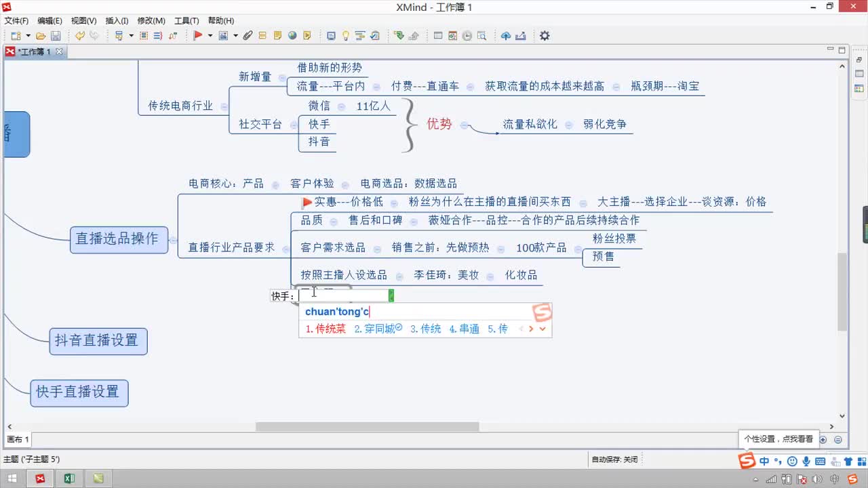Upload the map using the cloud icon

[x=506, y=35]
